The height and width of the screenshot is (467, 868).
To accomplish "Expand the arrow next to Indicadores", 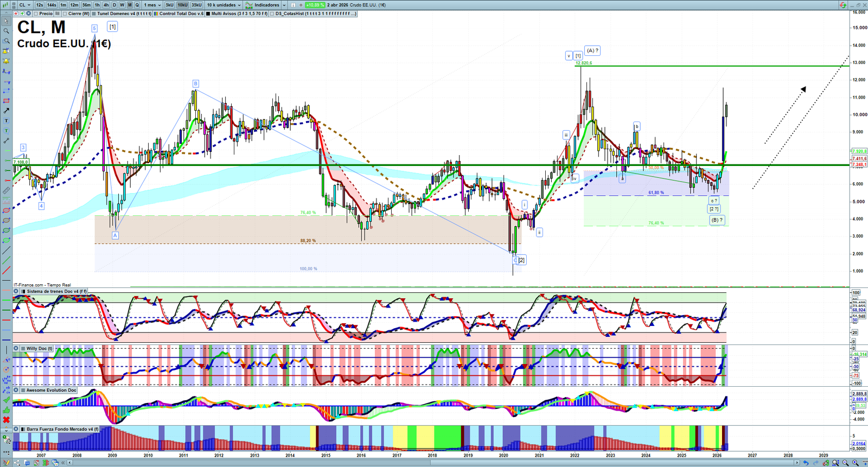I will tap(284, 5).
